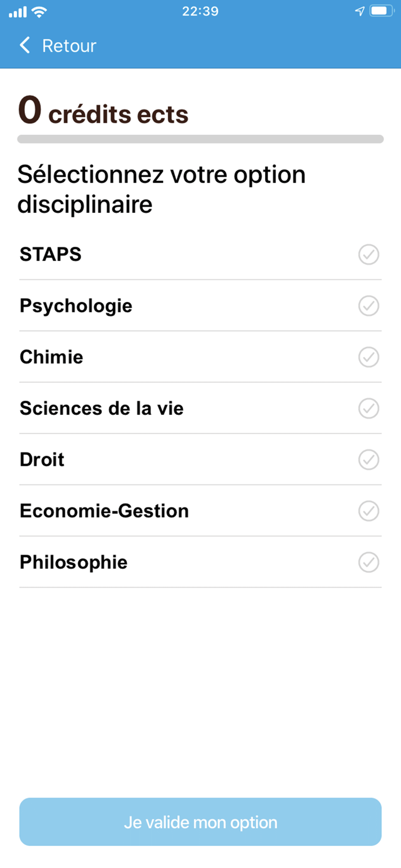
Task: Click the ECTS credits progress bar
Action: [x=200, y=139]
